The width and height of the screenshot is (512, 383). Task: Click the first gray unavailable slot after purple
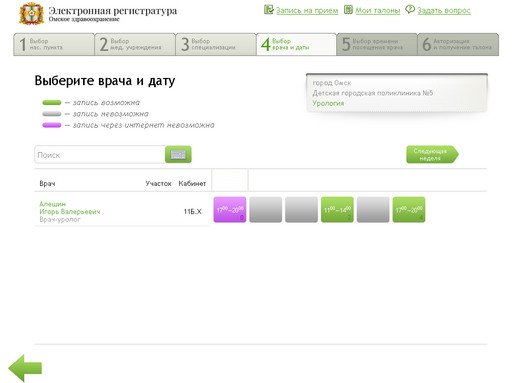[266, 210]
